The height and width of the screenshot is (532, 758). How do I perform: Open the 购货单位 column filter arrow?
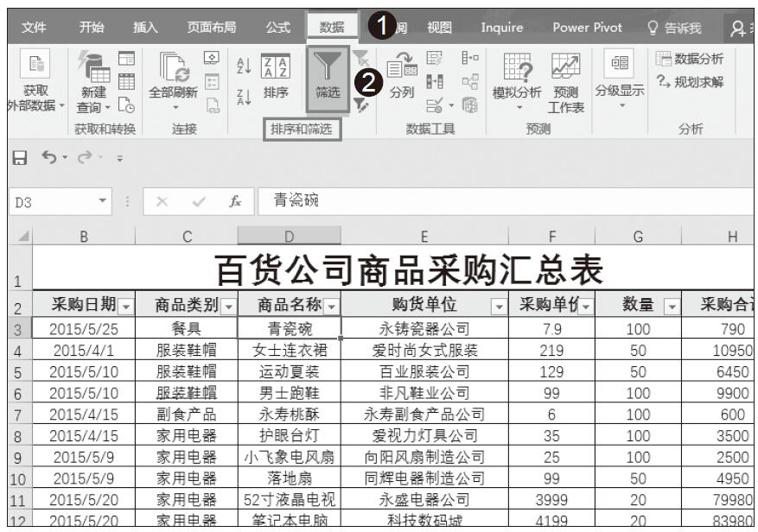(498, 305)
